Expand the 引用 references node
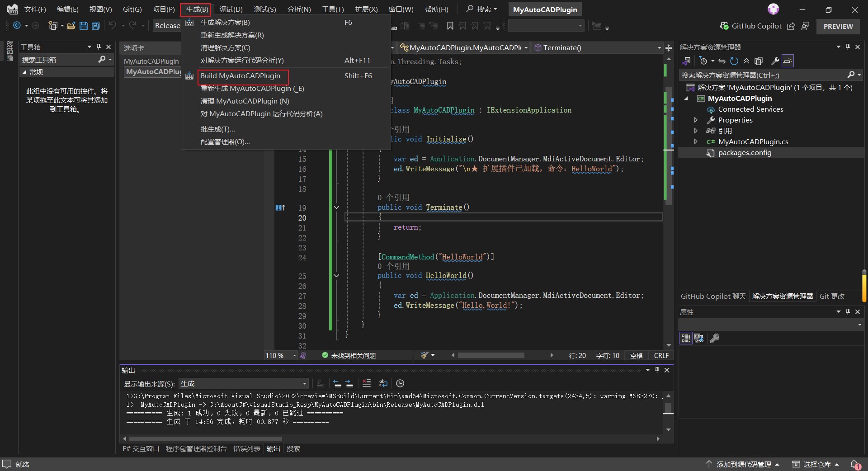 [696, 131]
